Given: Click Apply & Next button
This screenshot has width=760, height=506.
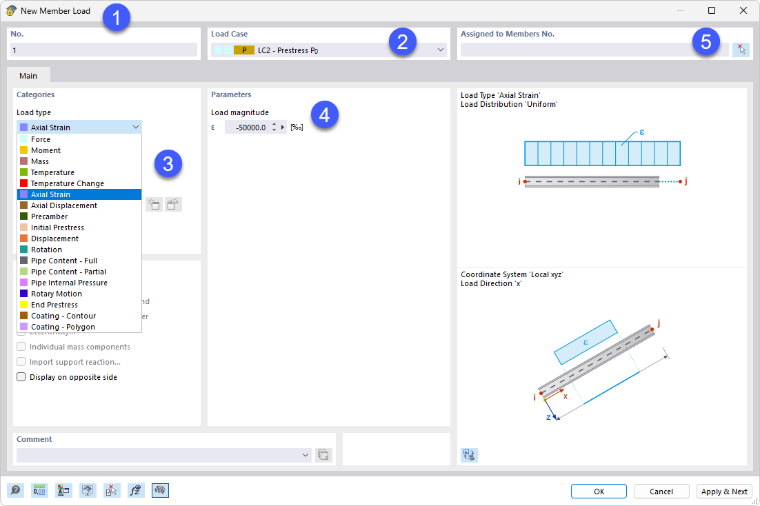Looking at the screenshot, I should click(x=724, y=491).
